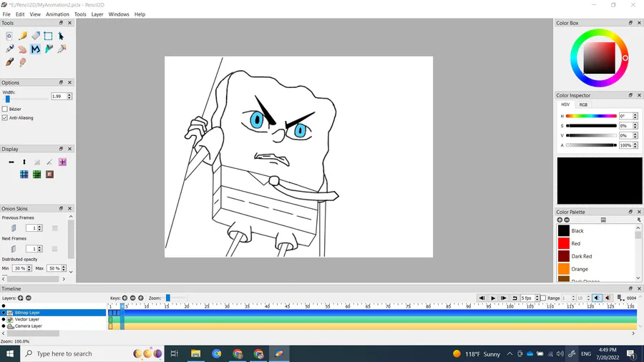Screen dimensions: 644x362
Task: Select the Eyedropper tool
Action: pos(62,49)
